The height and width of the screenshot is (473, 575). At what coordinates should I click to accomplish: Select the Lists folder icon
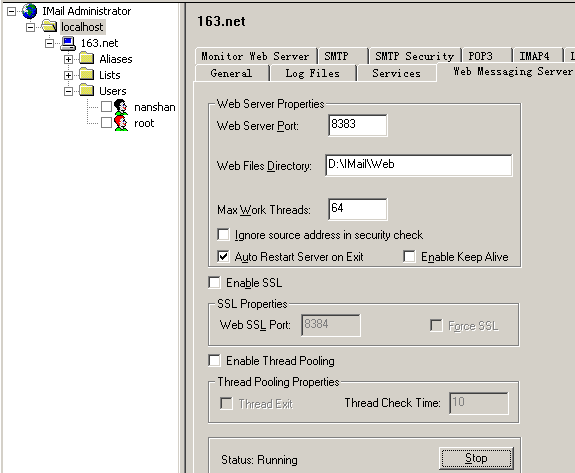coord(87,74)
